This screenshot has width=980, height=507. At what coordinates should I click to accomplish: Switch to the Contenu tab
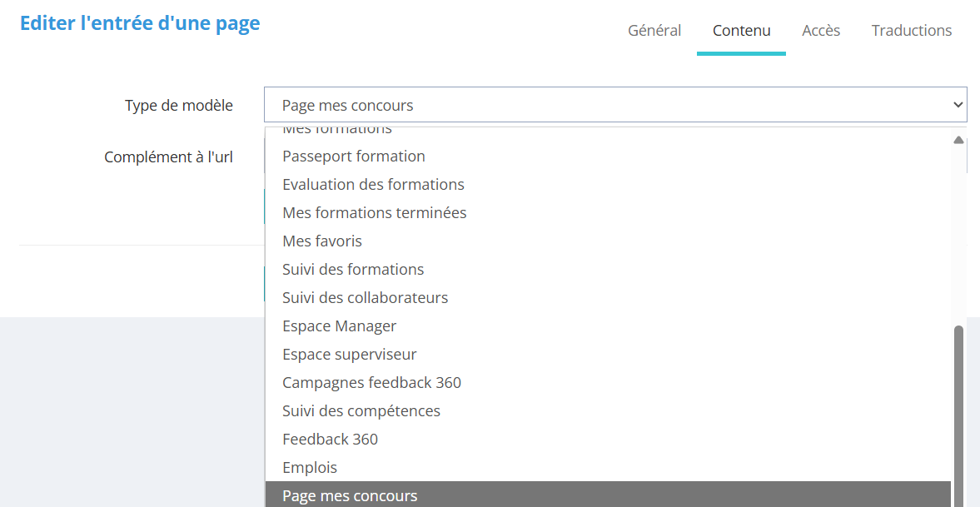coord(741,31)
